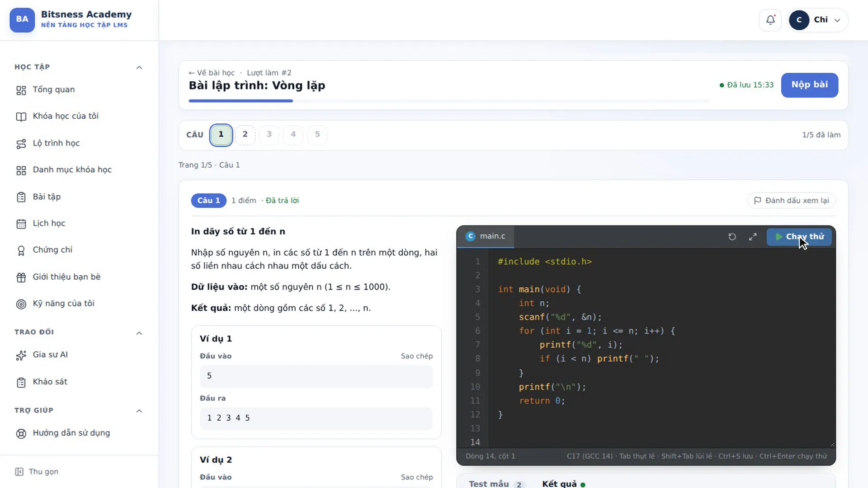The width and height of the screenshot is (868, 488).
Task: Go to question 4
Action: coord(293,135)
